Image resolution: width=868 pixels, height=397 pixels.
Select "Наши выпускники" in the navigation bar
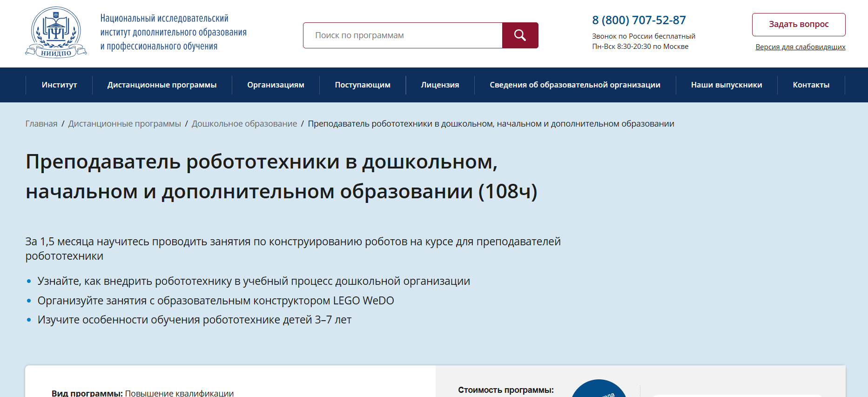pyautogui.click(x=726, y=85)
